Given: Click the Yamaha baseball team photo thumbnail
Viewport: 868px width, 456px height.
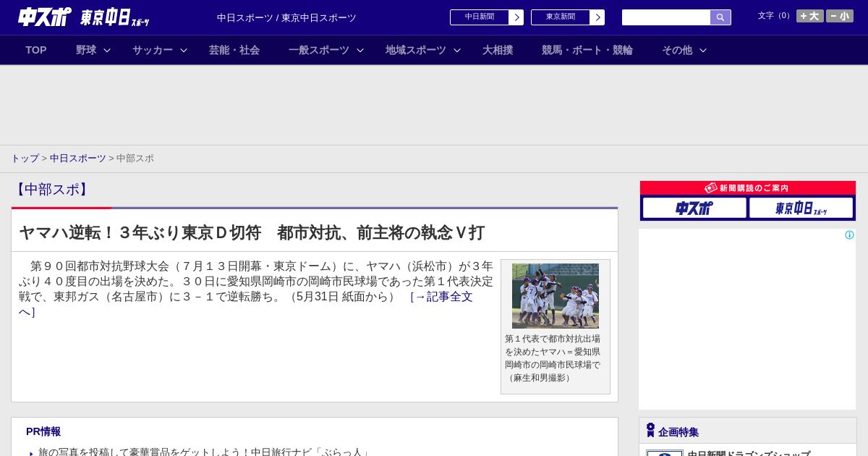Looking at the screenshot, I should click(556, 296).
